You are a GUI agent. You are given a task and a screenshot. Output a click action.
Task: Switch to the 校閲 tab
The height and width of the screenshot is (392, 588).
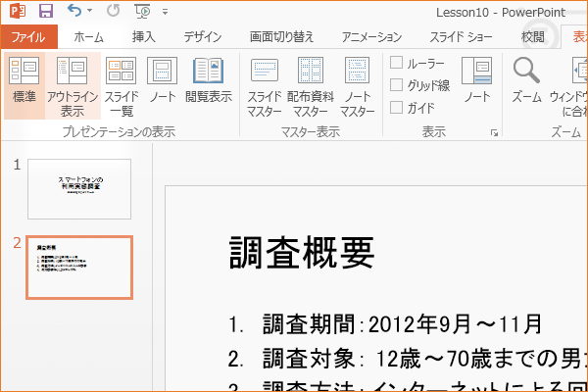click(x=533, y=37)
